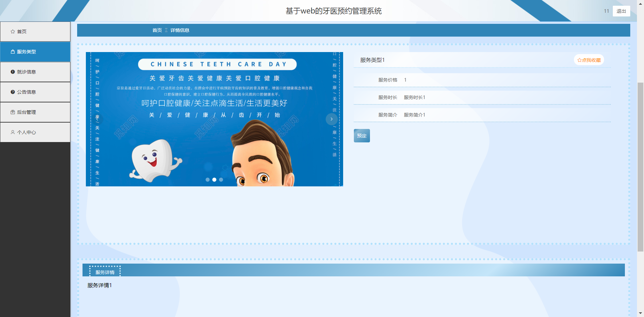Open 首页 in the sidebar menu
The height and width of the screenshot is (317, 644).
tap(35, 32)
